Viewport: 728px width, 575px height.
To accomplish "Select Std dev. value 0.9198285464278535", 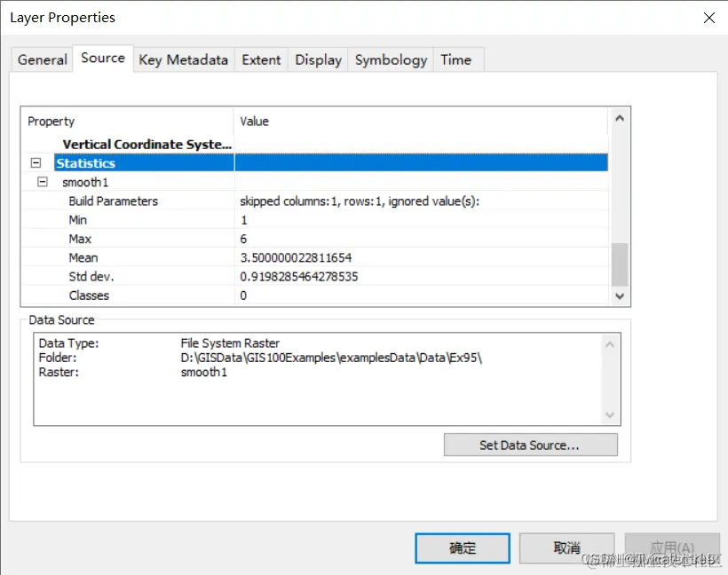I will tap(298, 277).
